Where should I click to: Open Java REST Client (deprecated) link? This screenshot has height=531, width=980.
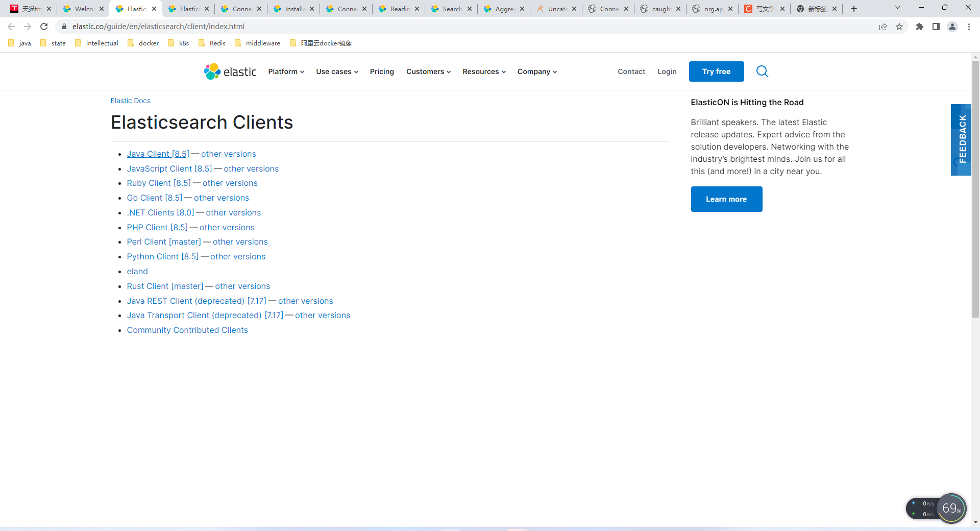[x=197, y=301]
